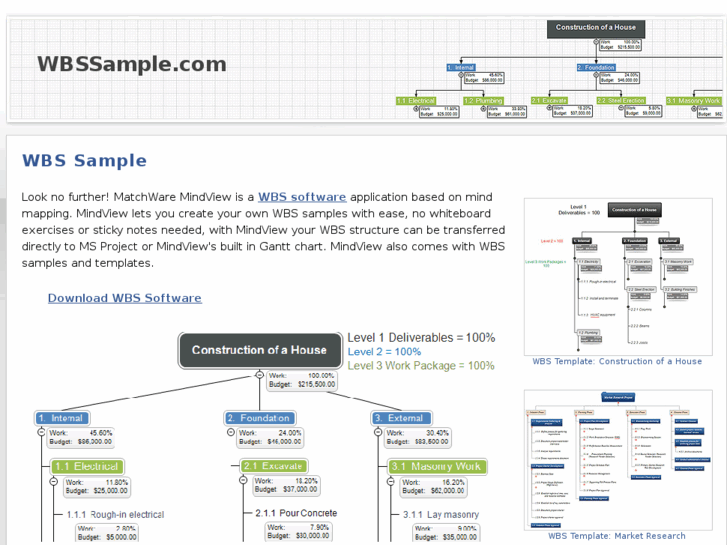Click banner node 2.2 Steel Erection
This screenshot has width=727, height=545.
pyautogui.click(x=621, y=101)
